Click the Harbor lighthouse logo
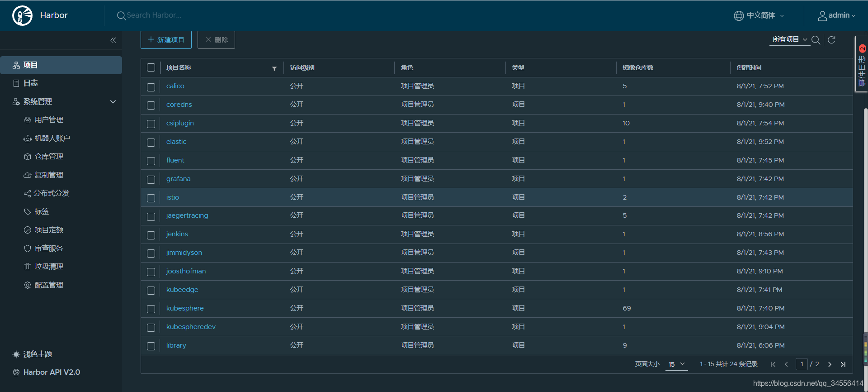 tap(22, 15)
